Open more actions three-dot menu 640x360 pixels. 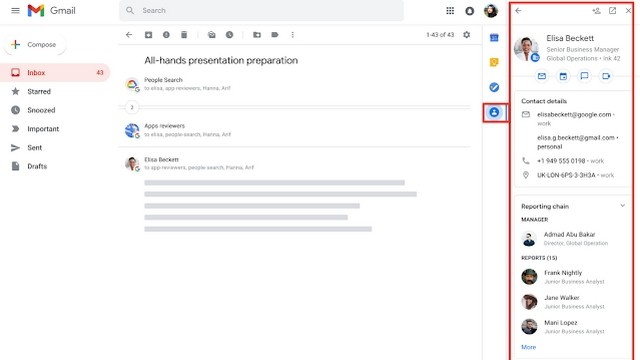[x=293, y=35]
